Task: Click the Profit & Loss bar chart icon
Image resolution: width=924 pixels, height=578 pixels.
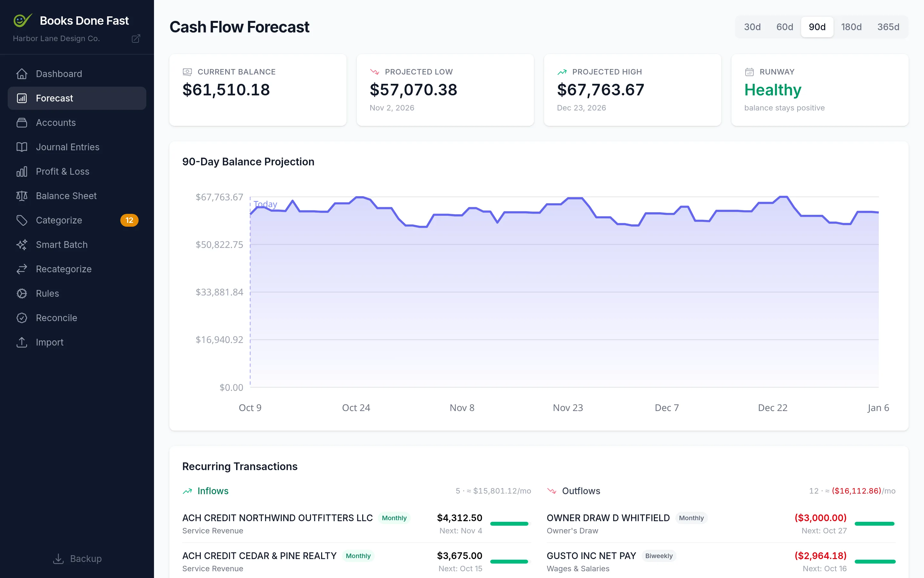Action: coord(22,172)
